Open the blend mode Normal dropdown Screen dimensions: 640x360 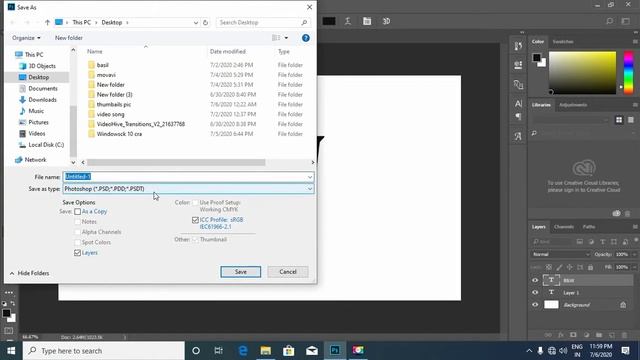click(x=561, y=254)
